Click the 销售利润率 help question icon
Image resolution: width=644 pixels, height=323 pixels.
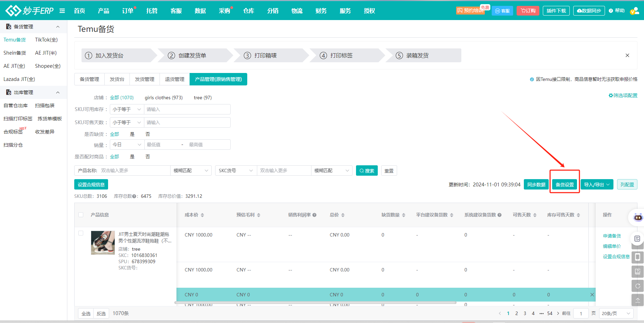(x=315, y=215)
